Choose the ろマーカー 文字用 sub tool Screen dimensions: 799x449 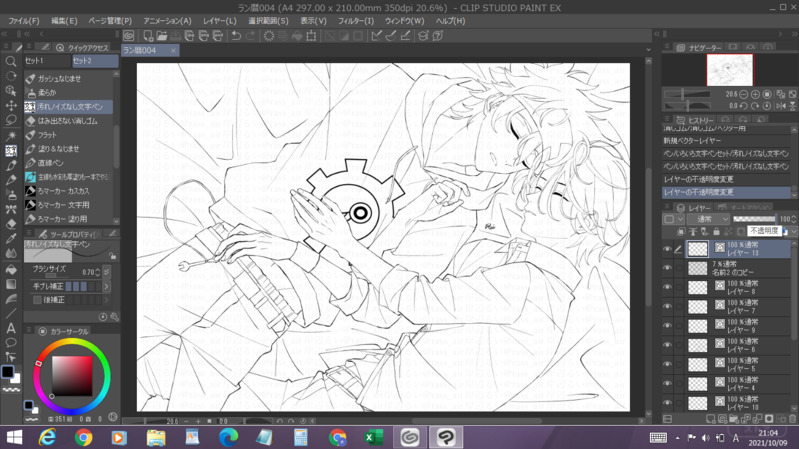(x=68, y=205)
